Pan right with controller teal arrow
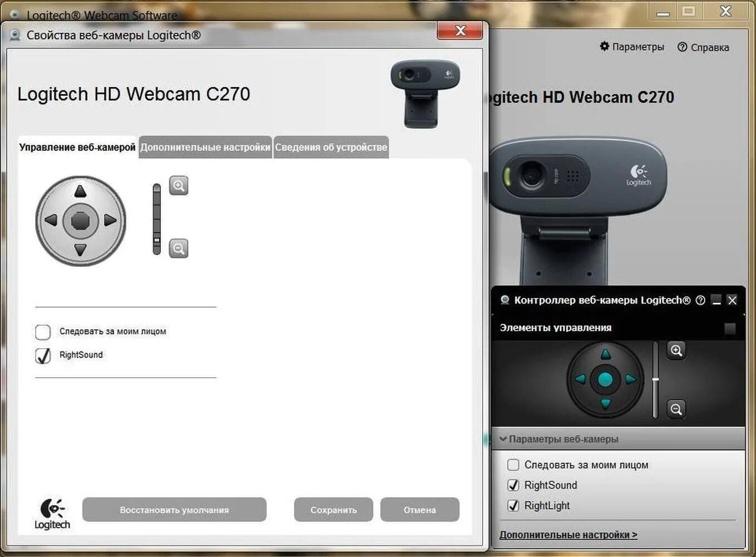The height and width of the screenshot is (557, 756). tap(630, 379)
